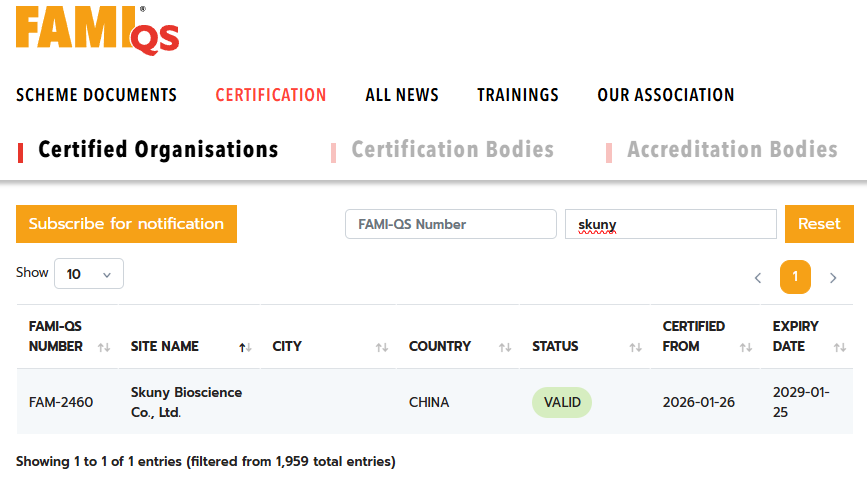Open the Scheme Documents menu

96,95
